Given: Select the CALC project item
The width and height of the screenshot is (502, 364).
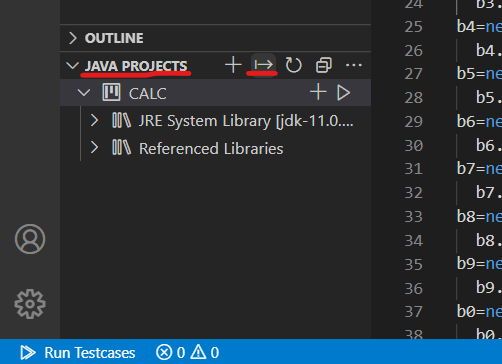Looking at the screenshot, I should click(215, 93).
